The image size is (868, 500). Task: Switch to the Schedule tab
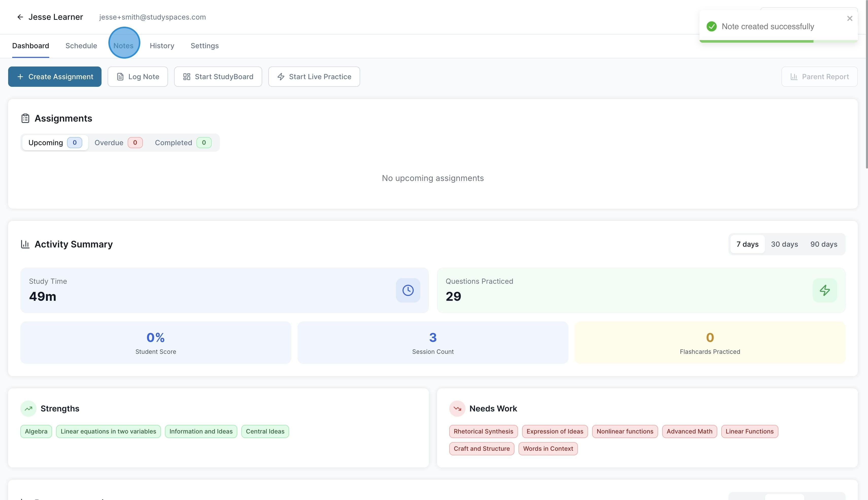tap(81, 46)
